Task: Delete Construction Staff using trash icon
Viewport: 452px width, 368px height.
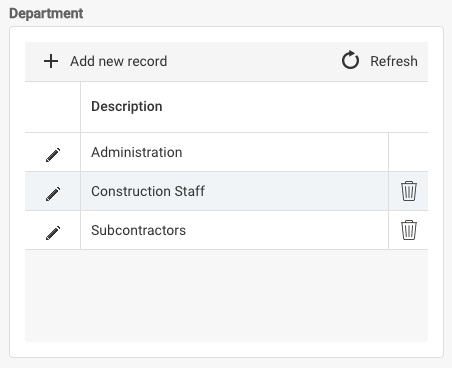Action: [x=409, y=191]
